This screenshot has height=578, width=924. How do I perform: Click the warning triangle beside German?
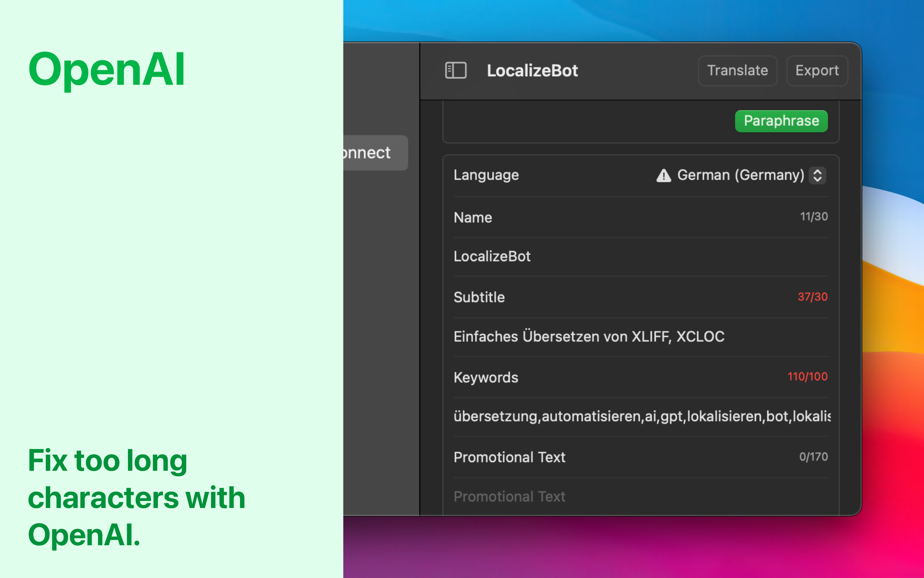tap(663, 175)
